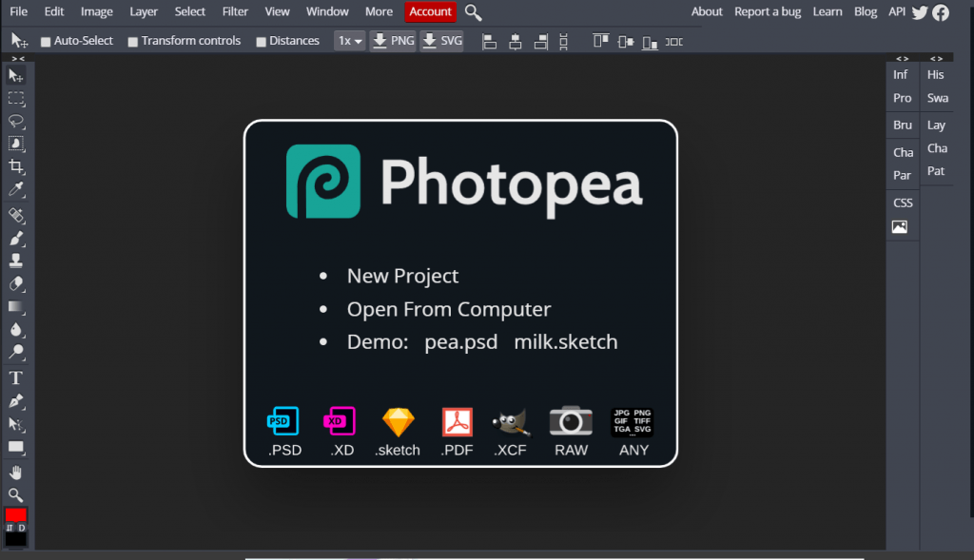
Task: Click the RAW camera format icon
Action: (571, 421)
